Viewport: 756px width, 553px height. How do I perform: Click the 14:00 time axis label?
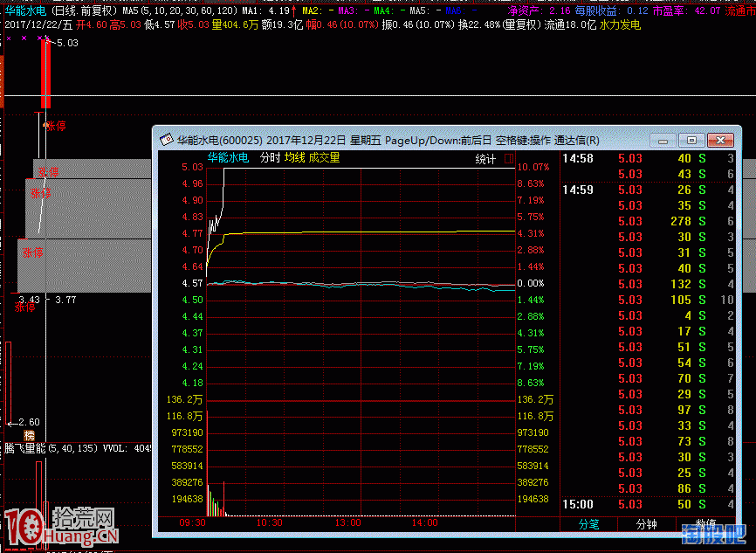425,522
